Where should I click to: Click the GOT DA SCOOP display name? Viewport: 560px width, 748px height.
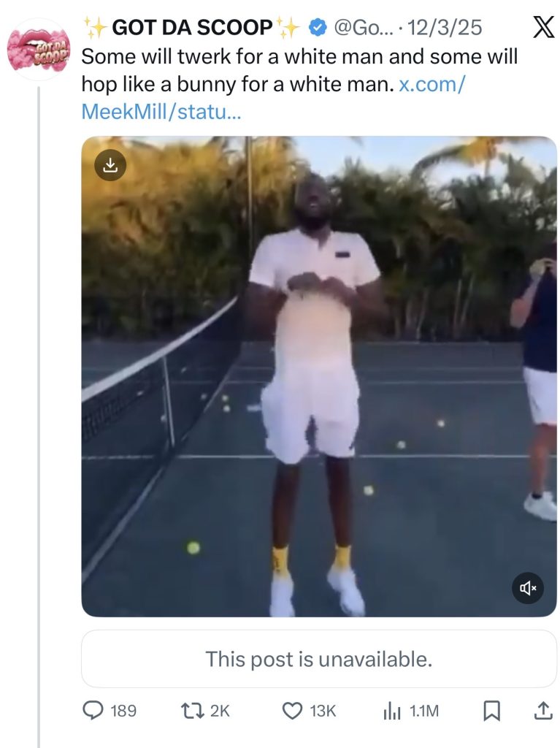click(x=191, y=28)
